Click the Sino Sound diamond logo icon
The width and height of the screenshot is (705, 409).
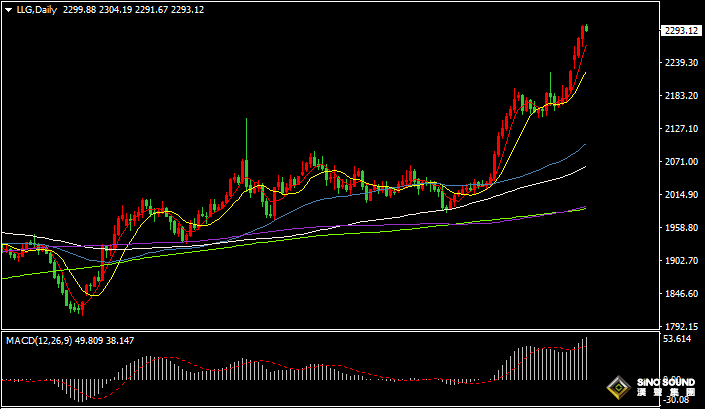click(x=618, y=387)
